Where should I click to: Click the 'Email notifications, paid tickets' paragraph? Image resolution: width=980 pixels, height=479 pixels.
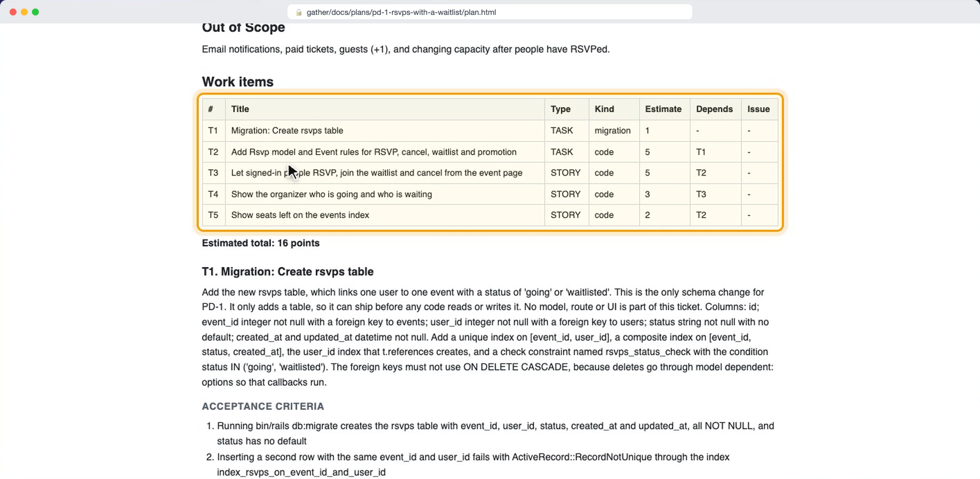pos(405,49)
